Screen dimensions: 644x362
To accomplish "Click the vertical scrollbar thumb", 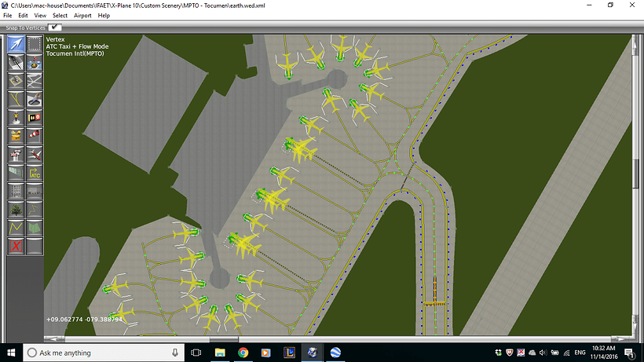I will [635, 173].
